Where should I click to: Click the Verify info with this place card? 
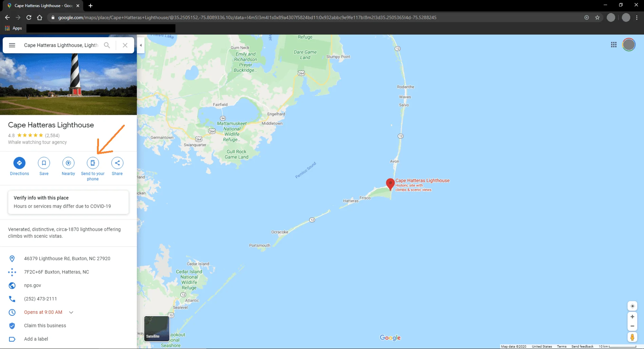tap(68, 202)
